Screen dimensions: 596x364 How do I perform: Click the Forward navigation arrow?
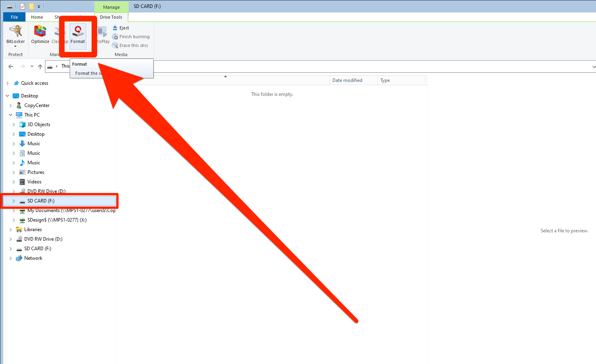click(22, 66)
